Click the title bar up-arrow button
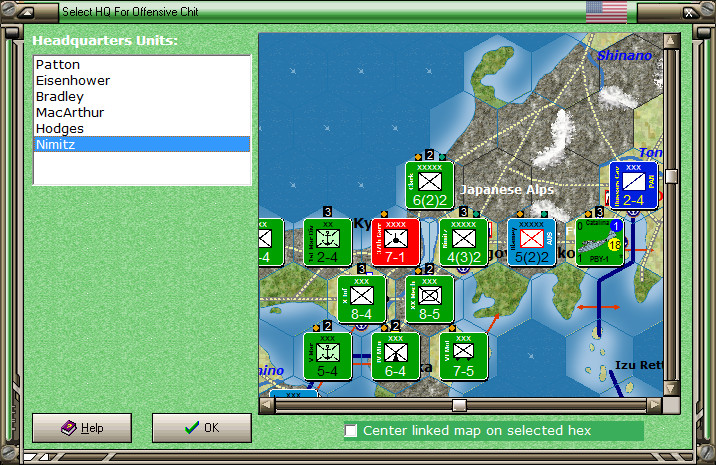Screen dimensions: 716x465 pos(28,13)
